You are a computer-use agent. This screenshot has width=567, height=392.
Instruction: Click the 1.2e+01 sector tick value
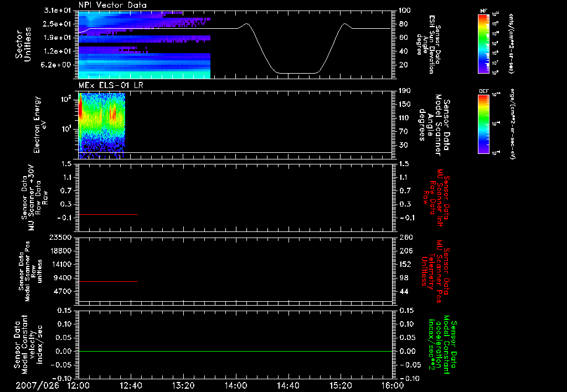[58, 51]
